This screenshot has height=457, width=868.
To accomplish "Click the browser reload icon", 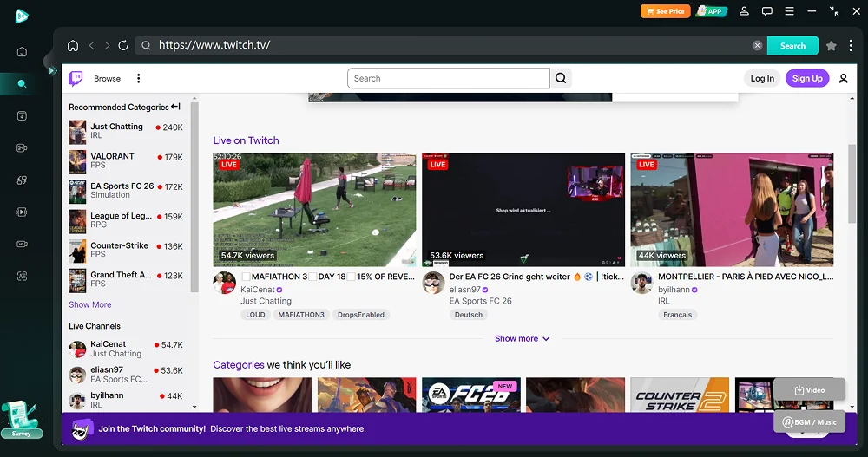I will click(123, 46).
